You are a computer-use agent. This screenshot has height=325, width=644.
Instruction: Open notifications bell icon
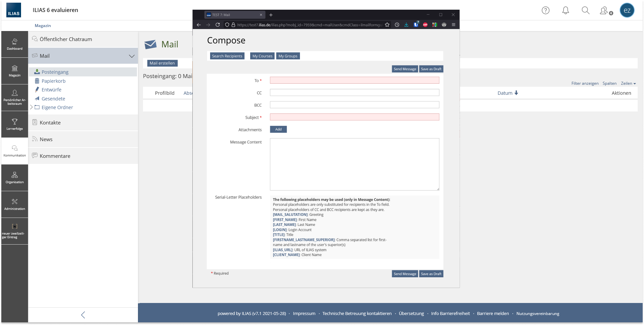coord(566,10)
